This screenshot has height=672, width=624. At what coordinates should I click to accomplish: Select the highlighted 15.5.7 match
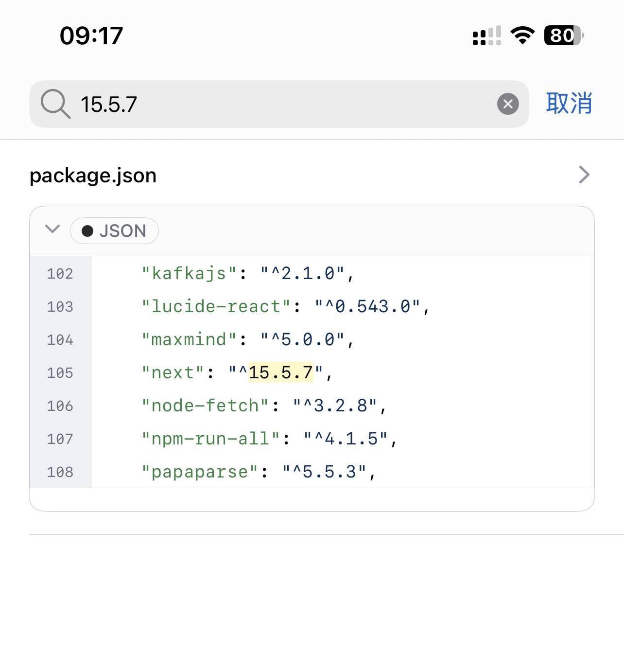tap(280, 373)
